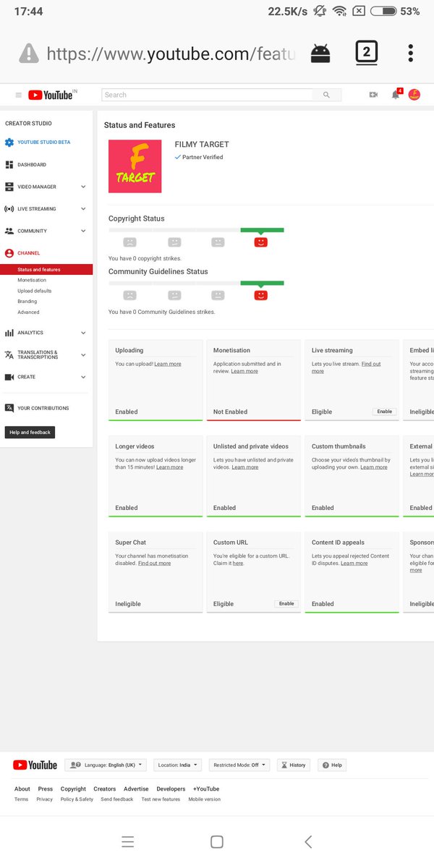
Task: Click Learn more under Monetisation
Action: coord(244,371)
